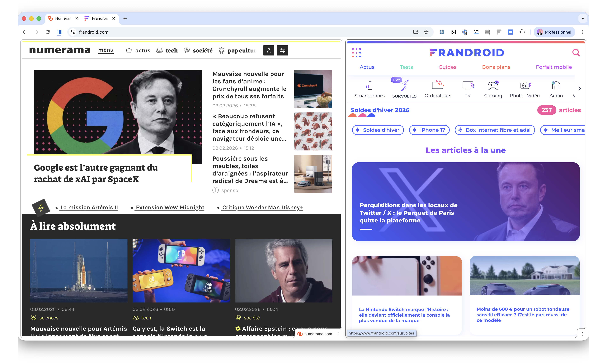
Task: Open the Numerama user account icon
Action: pos(269,51)
